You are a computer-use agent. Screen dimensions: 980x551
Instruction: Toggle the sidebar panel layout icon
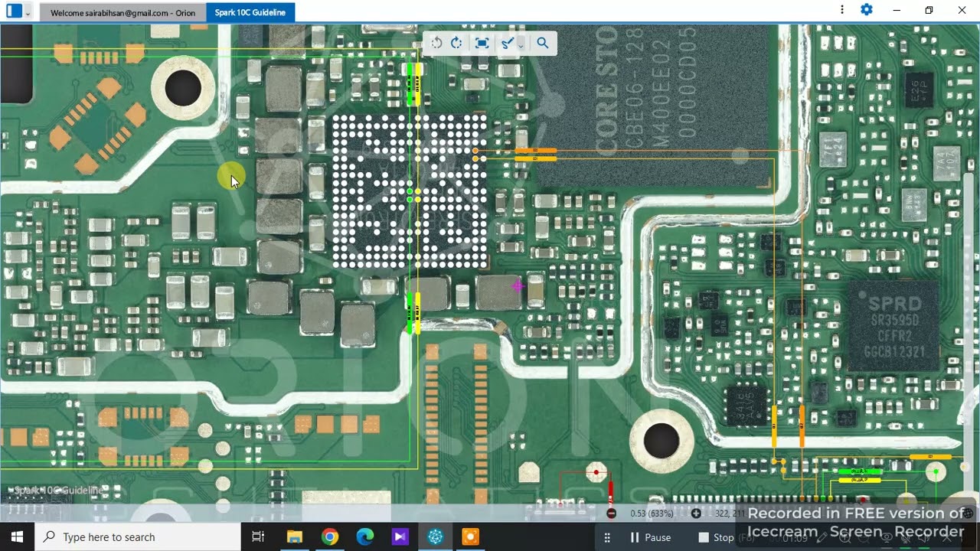pos(14,11)
